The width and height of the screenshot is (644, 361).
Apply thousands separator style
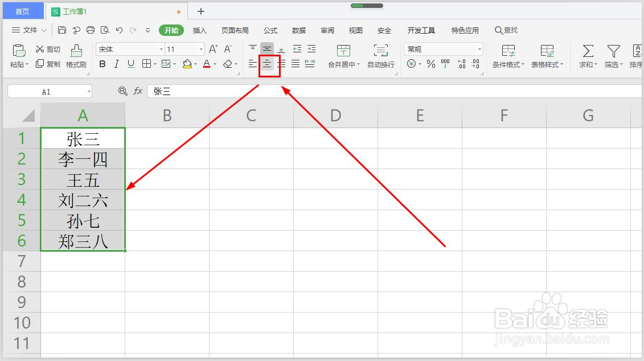[445, 64]
